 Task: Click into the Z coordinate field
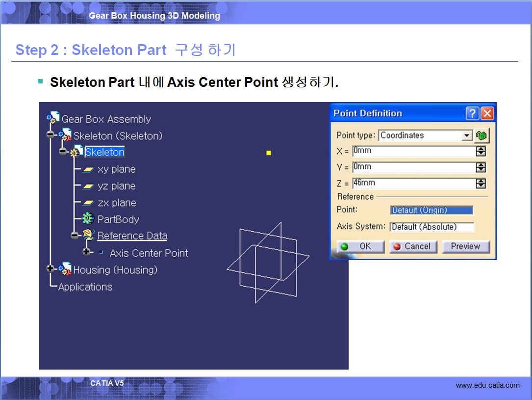coord(412,184)
